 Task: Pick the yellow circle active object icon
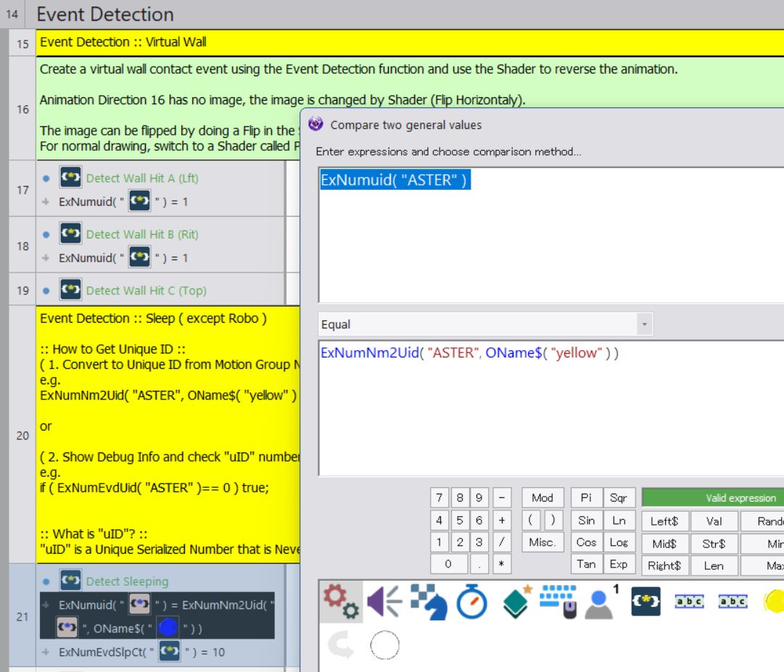pyautogui.click(x=775, y=602)
